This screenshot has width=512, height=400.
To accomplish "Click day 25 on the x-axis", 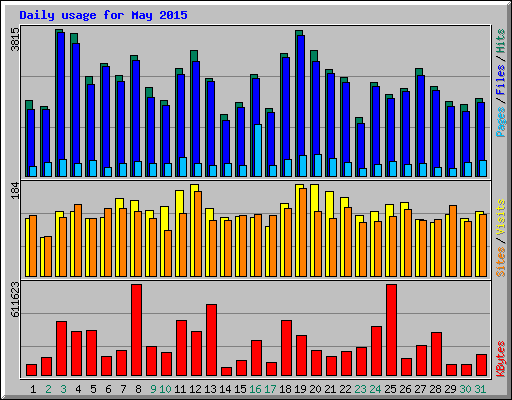I will tap(390, 389).
